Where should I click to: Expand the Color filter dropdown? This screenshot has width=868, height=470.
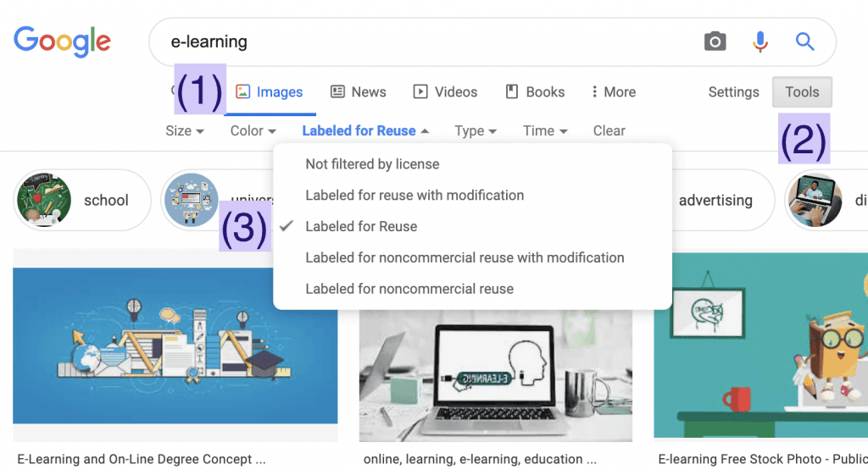click(x=253, y=131)
